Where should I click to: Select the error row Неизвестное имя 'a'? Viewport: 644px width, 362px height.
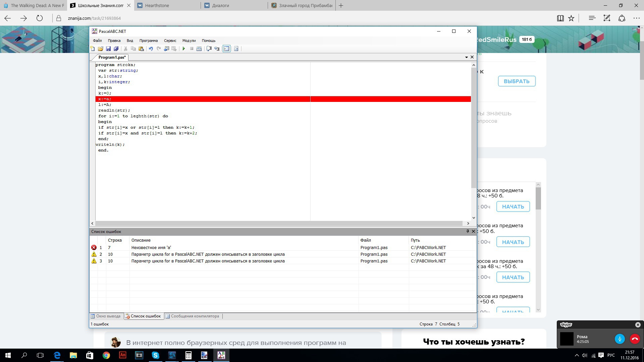(x=283, y=247)
